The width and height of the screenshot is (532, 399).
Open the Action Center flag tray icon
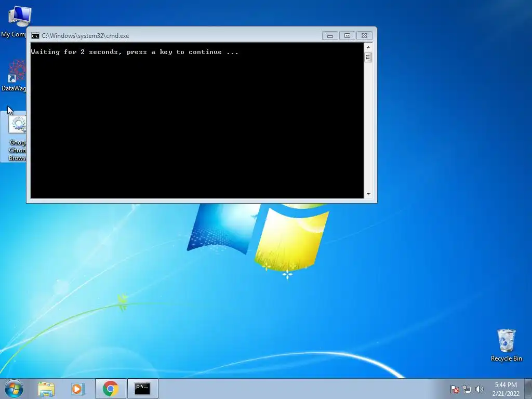click(x=455, y=389)
